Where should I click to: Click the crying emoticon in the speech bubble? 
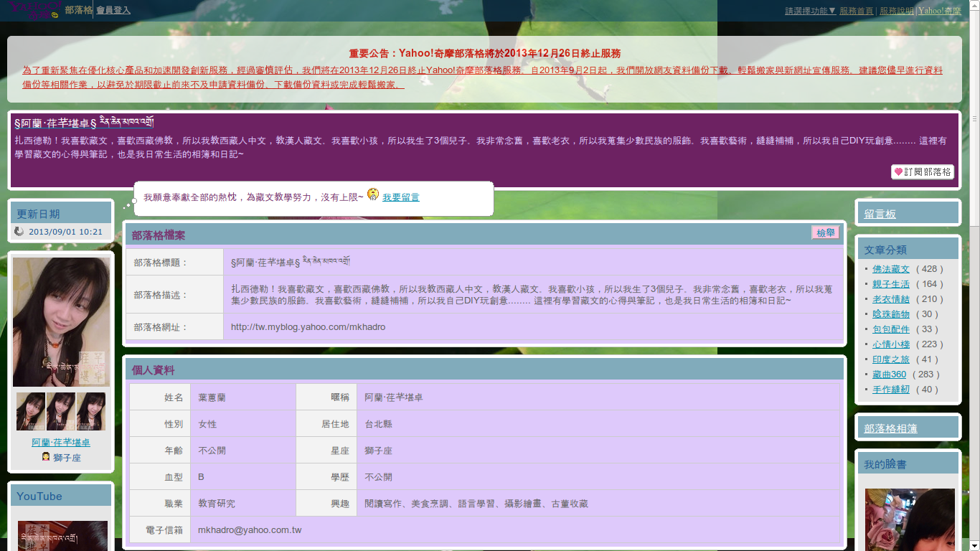373,194
